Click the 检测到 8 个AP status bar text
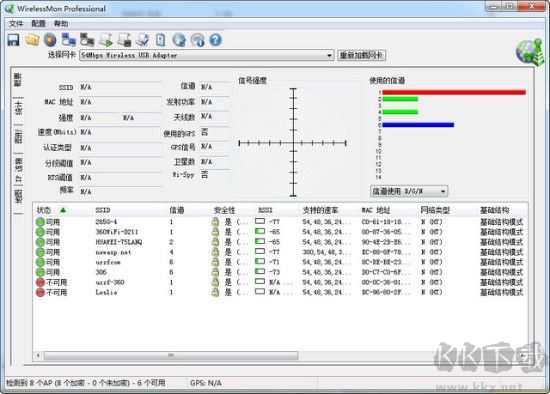The image size is (550, 394). tap(85, 383)
